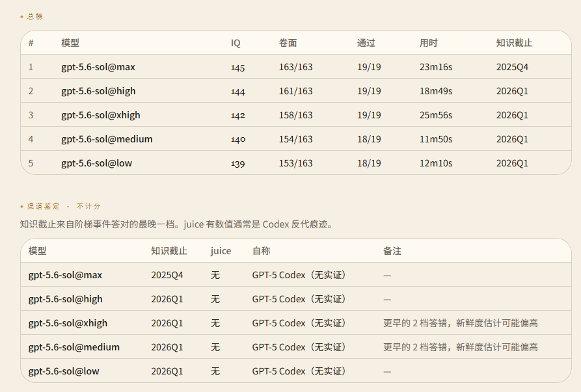The image size is (581, 392).
Task: Click 知识截止 header in leaderboard table
Action: [x=514, y=43]
